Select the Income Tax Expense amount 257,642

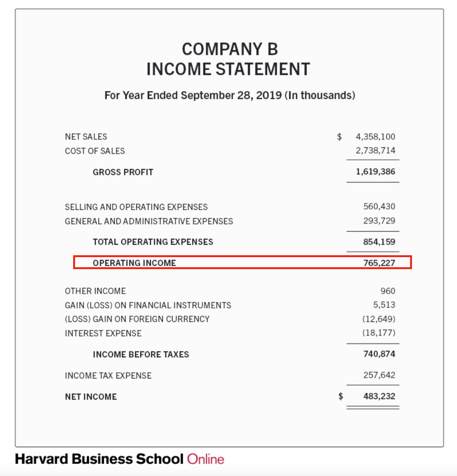pyautogui.click(x=379, y=375)
